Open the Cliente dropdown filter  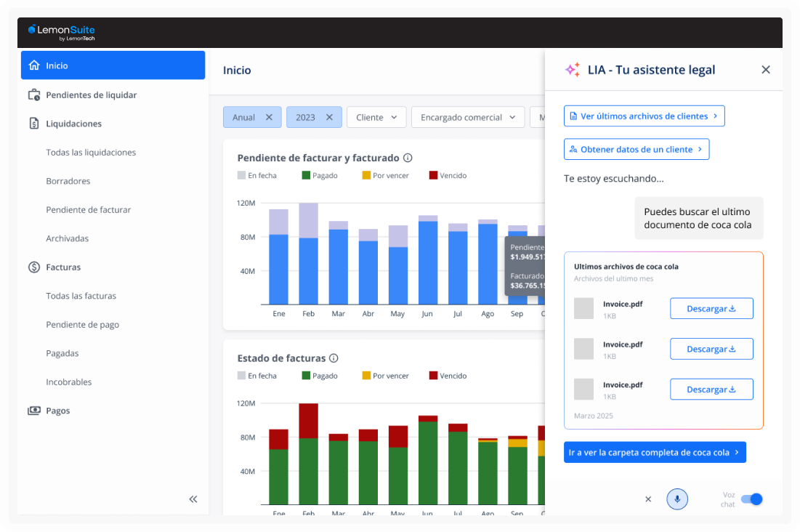(x=376, y=117)
